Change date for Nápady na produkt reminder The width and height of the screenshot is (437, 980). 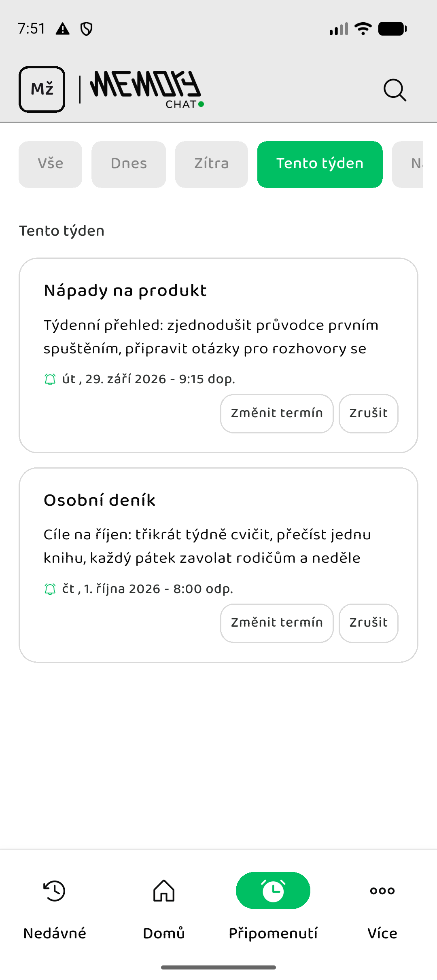pos(277,413)
